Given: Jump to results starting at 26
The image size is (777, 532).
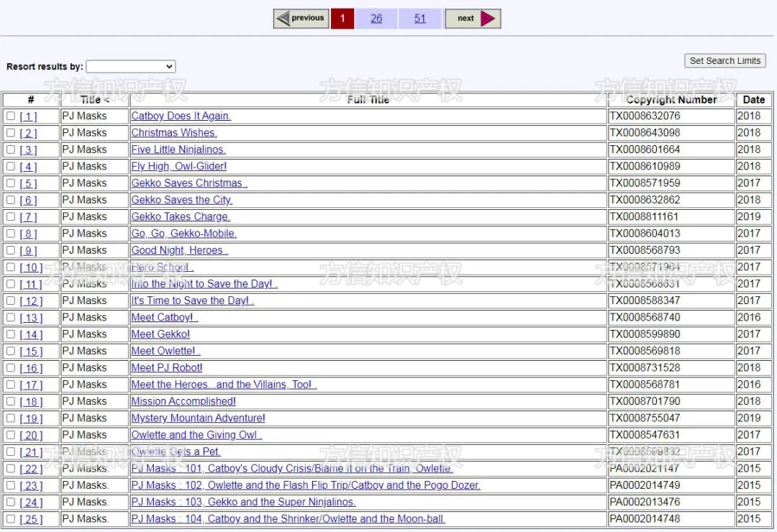Looking at the screenshot, I should click(x=376, y=19).
